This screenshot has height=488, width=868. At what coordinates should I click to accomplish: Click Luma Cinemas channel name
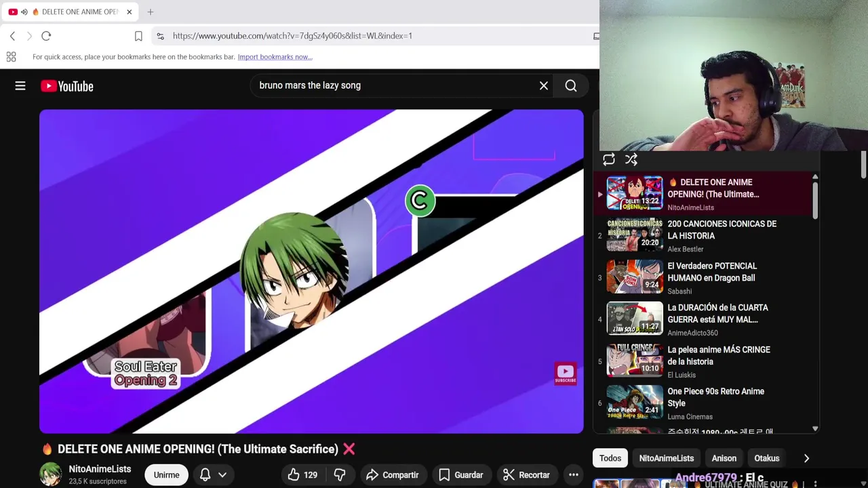click(690, 417)
